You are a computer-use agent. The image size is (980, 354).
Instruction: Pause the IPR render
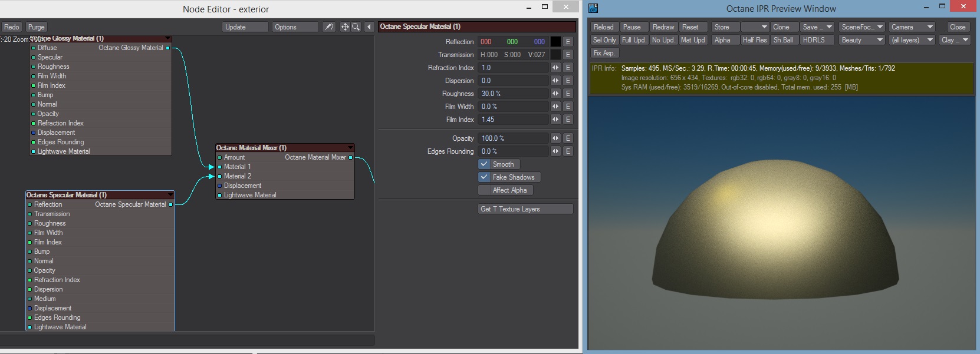pyautogui.click(x=634, y=27)
